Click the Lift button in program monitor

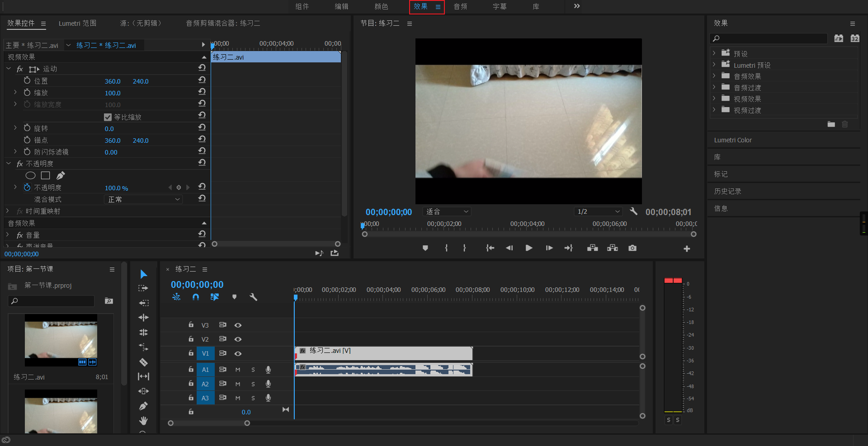tap(593, 248)
